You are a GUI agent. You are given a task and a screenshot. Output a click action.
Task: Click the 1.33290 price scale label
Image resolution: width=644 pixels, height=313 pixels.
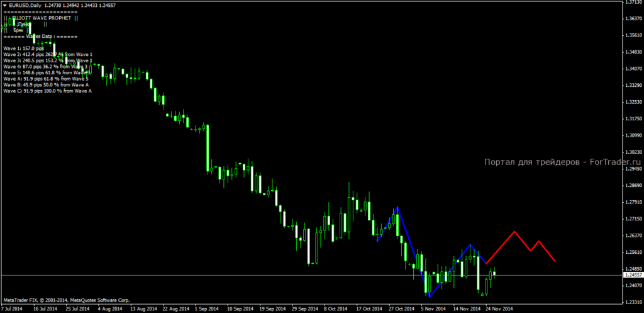click(x=633, y=86)
